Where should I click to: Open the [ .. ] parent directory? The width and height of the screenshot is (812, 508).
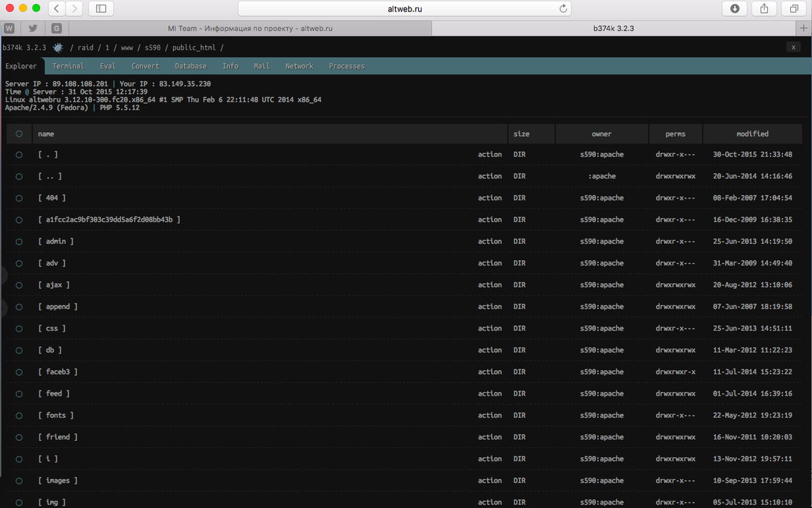[x=50, y=176]
